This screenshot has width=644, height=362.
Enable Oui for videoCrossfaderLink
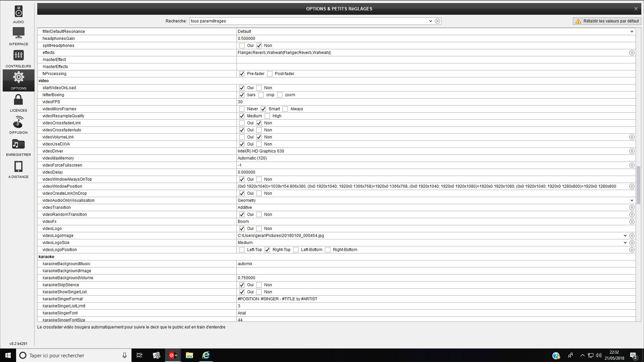tap(242, 123)
